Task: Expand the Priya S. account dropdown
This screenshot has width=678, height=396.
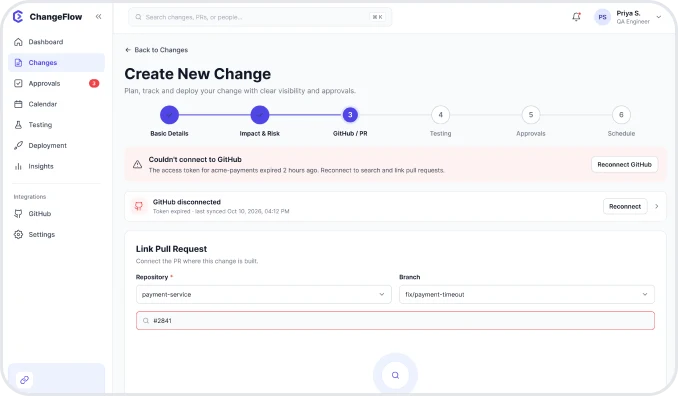Action: (659, 17)
